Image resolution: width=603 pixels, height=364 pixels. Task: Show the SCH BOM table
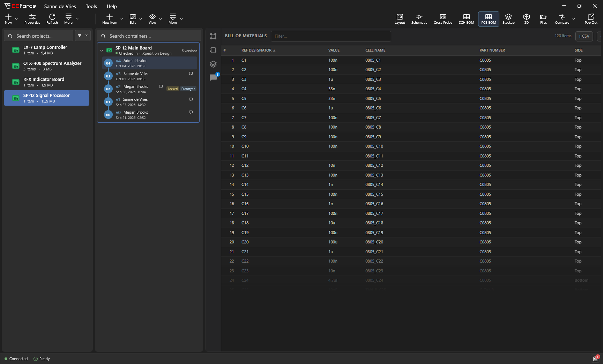pyautogui.click(x=466, y=19)
